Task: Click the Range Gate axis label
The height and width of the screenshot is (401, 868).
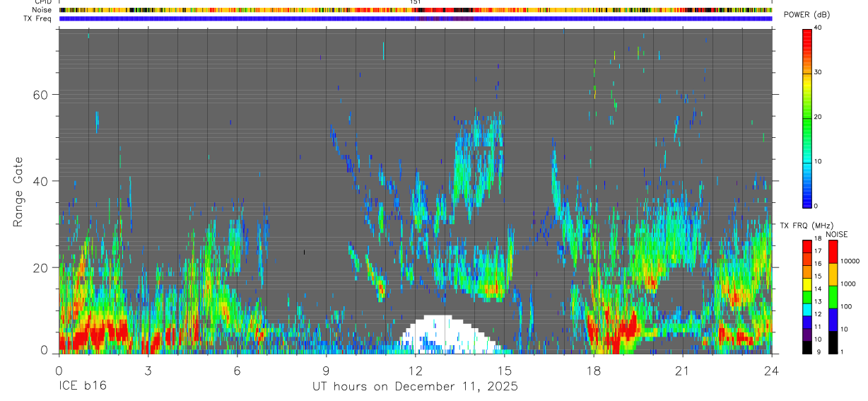Action: pyautogui.click(x=18, y=192)
